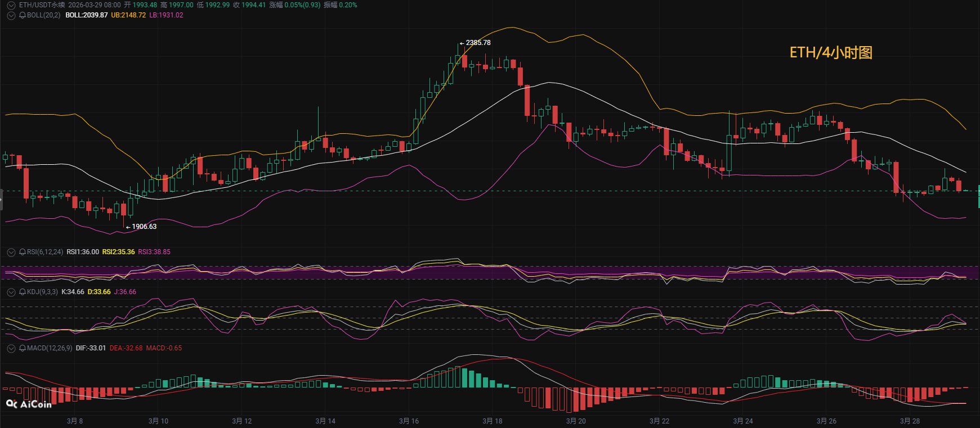Viewport: 980px width, 428px height.
Task: Click the AiCoin logo watermark
Action: coord(29,404)
